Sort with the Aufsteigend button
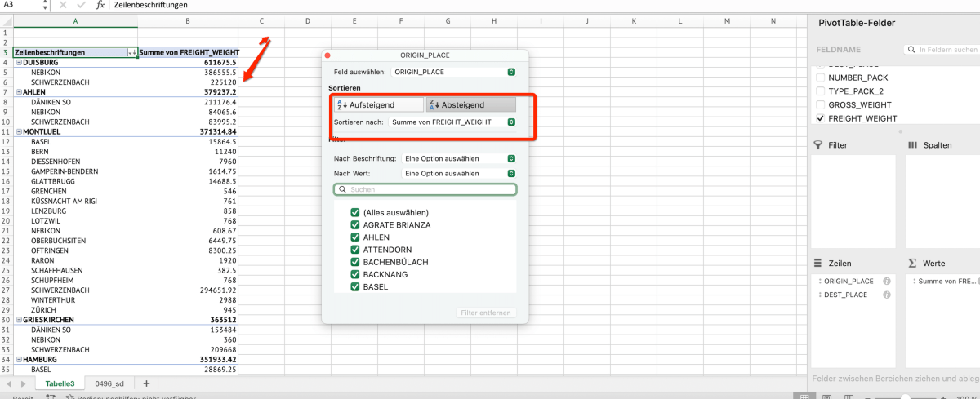 coord(378,104)
